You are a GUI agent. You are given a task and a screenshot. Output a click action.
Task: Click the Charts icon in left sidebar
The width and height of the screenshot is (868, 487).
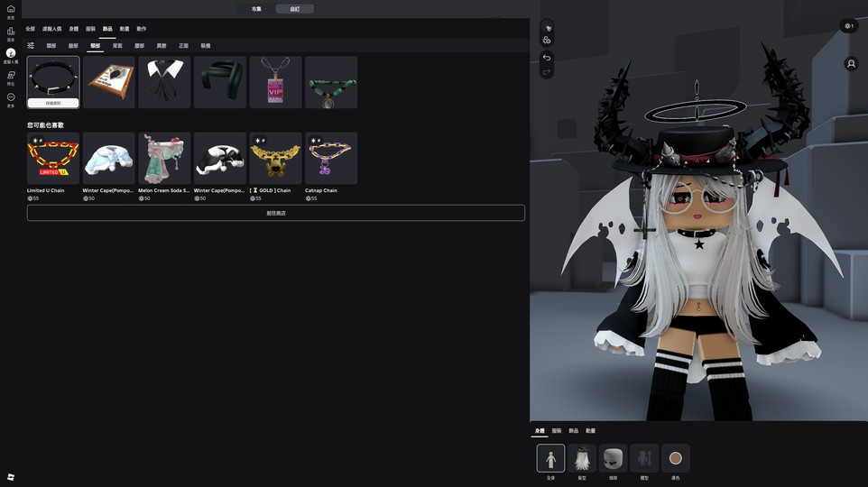click(x=11, y=32)
